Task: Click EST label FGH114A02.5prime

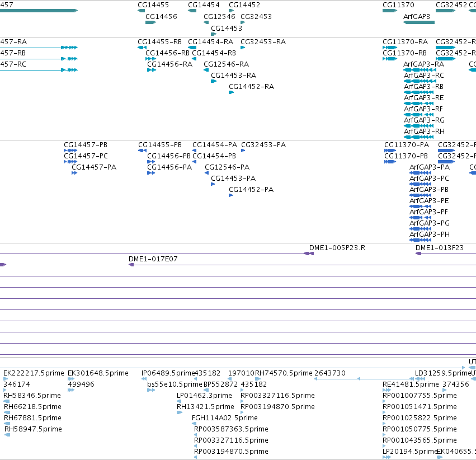Action: pos(225,418)
